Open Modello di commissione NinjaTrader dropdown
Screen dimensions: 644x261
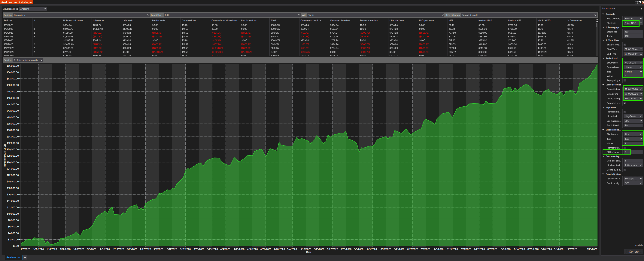point(633,116)
